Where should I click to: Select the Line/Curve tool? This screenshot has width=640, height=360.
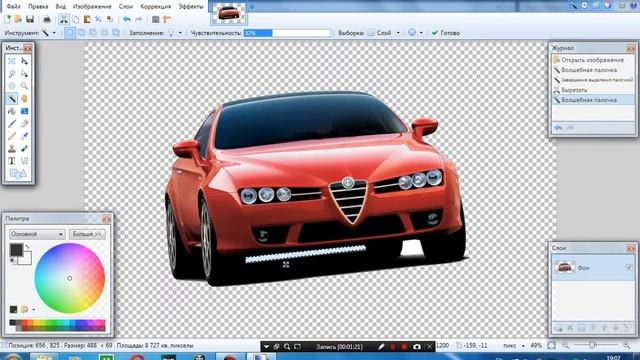(24, 161)
